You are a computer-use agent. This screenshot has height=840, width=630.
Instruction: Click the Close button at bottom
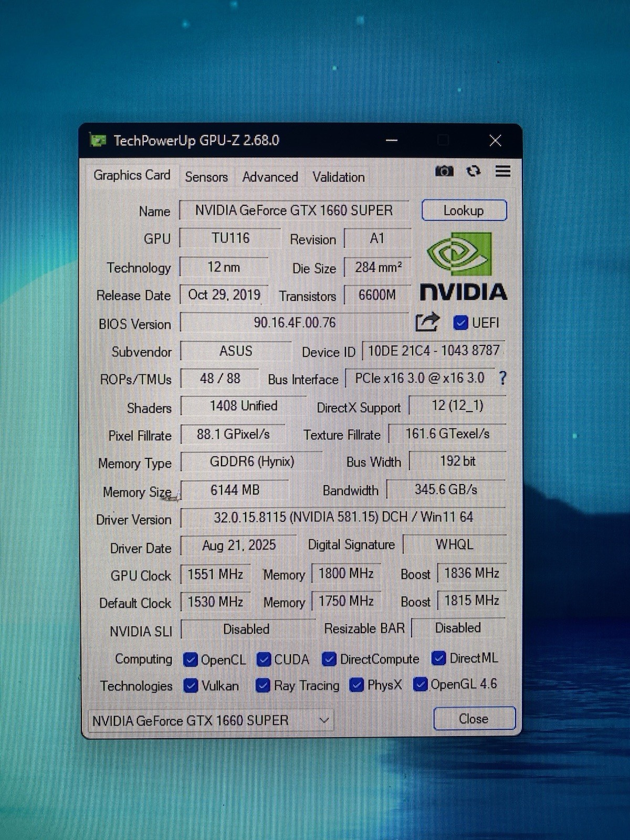point(474,718)
